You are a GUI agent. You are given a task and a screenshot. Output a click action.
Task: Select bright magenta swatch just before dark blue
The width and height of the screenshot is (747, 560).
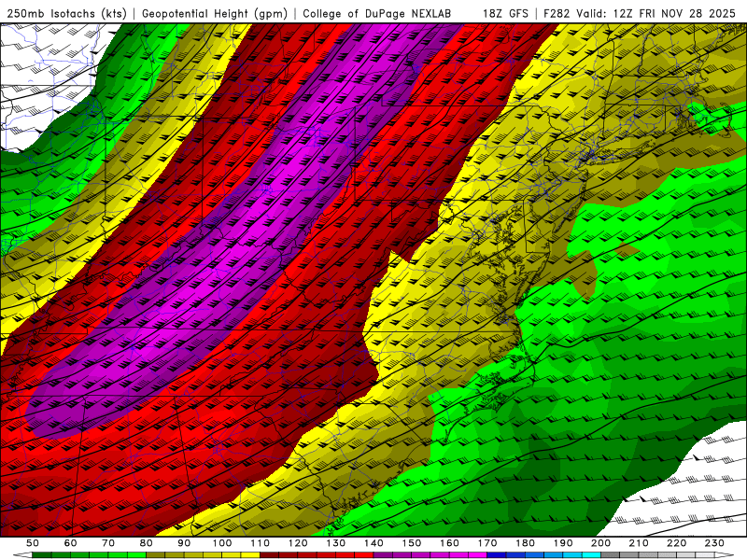478,554
